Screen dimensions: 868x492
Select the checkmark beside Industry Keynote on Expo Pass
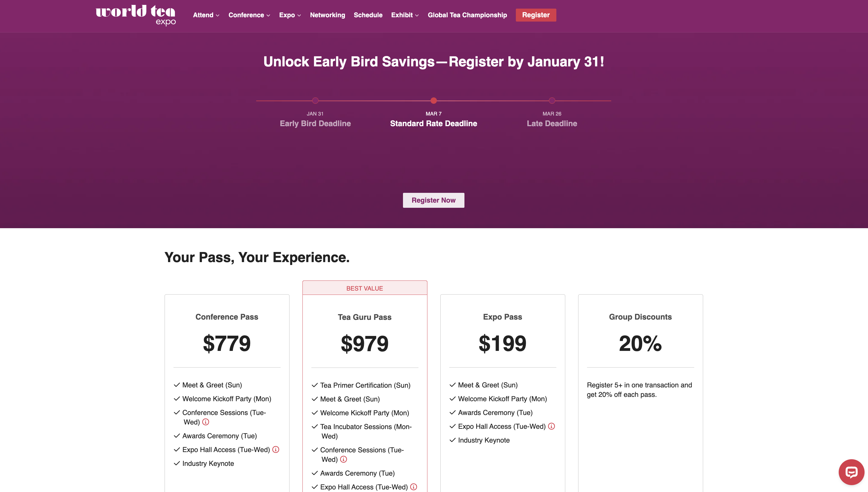452,440
